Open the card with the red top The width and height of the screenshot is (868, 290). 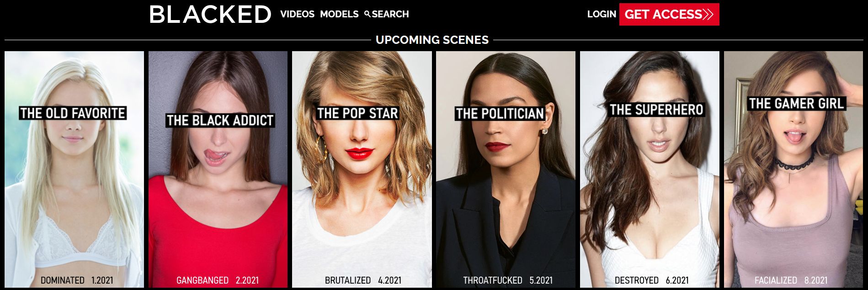218,169
